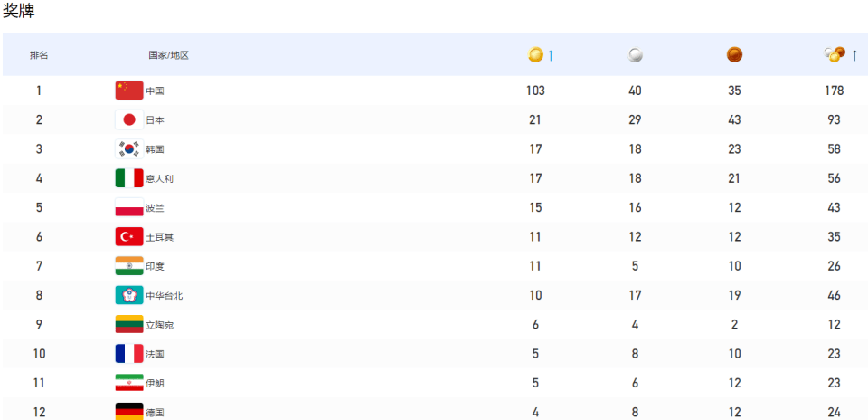Sort table by total medals icon
The height and width of the screenshot is (420, 868).
pyautogui.click(x=835, y=55)
